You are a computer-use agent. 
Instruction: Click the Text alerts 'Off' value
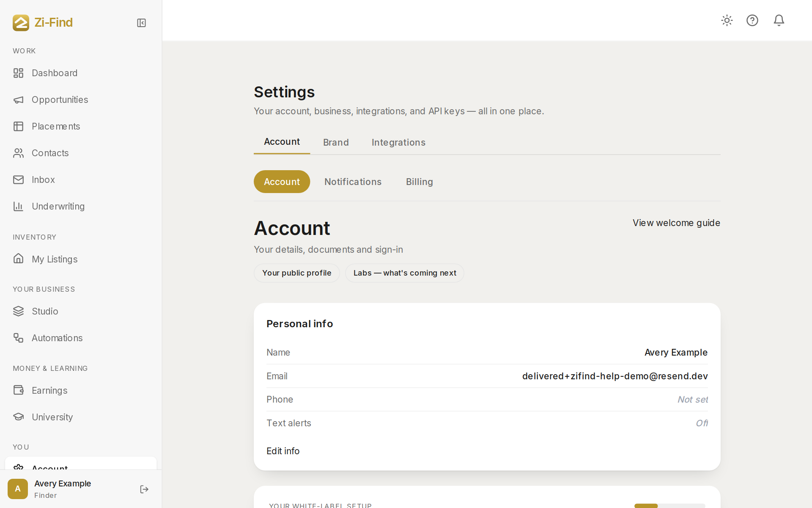coord(702,423)
